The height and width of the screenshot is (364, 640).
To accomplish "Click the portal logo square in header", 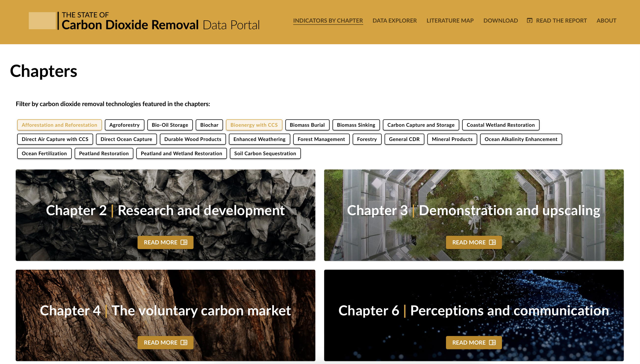I will 42,20.
